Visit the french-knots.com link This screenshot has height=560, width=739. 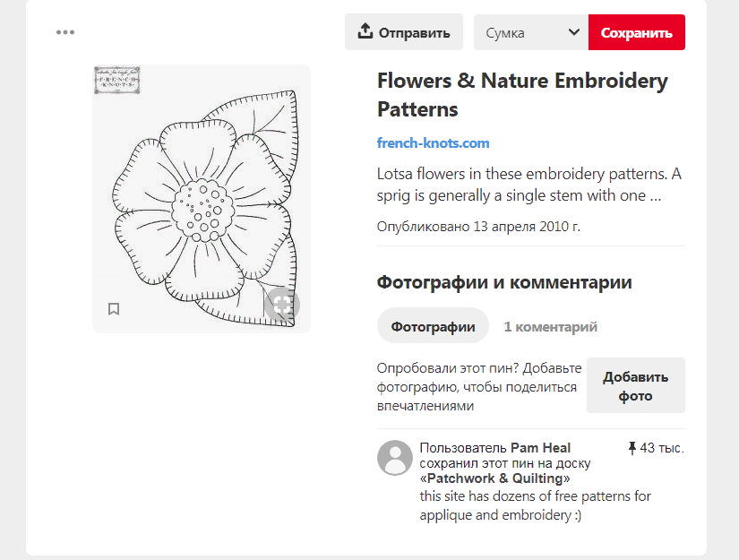click(434, 143)
